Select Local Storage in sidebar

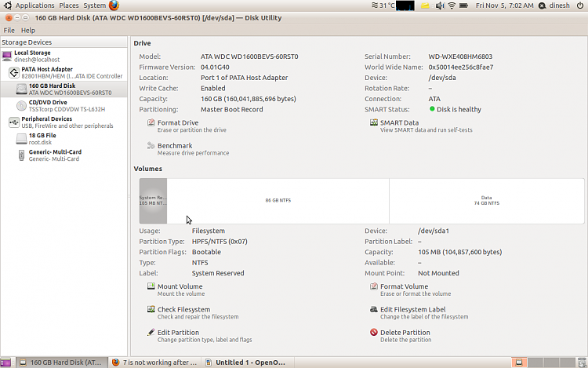pos(64,56)
